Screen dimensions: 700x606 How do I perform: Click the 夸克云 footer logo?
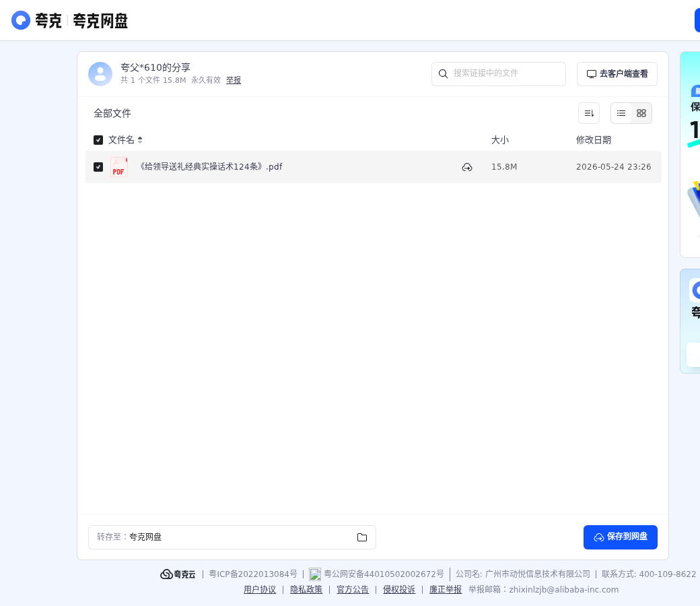tap(178, 574)
